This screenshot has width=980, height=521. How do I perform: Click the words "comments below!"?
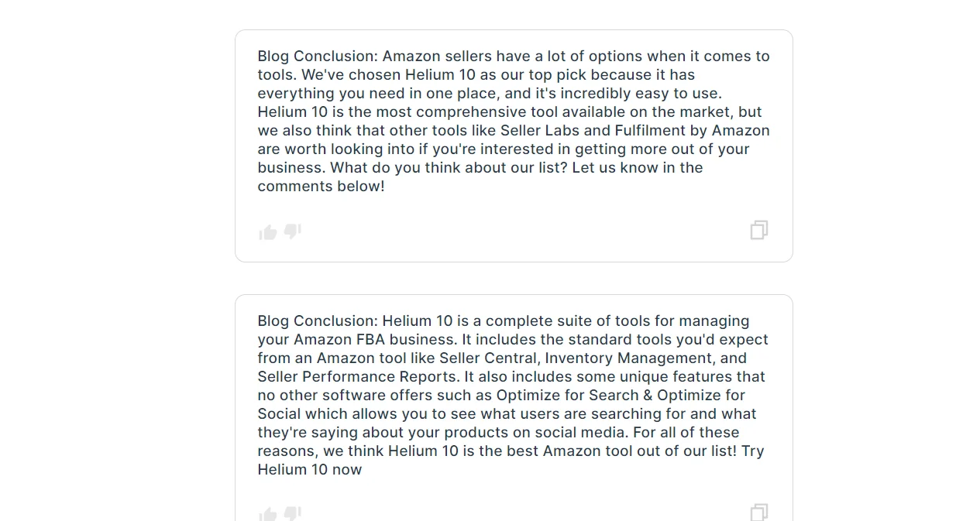coord(321,187)
